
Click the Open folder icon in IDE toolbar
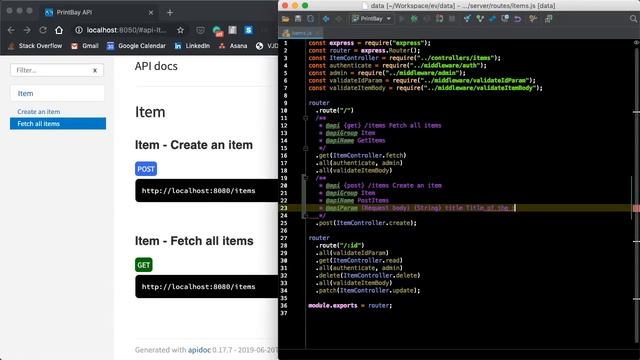(285, 19)
